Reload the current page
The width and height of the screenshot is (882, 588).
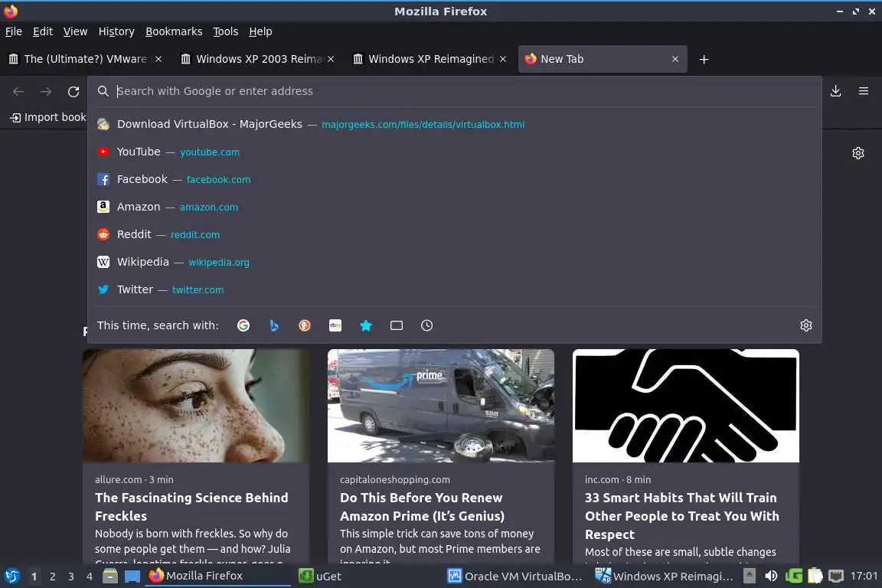point(73,91)
